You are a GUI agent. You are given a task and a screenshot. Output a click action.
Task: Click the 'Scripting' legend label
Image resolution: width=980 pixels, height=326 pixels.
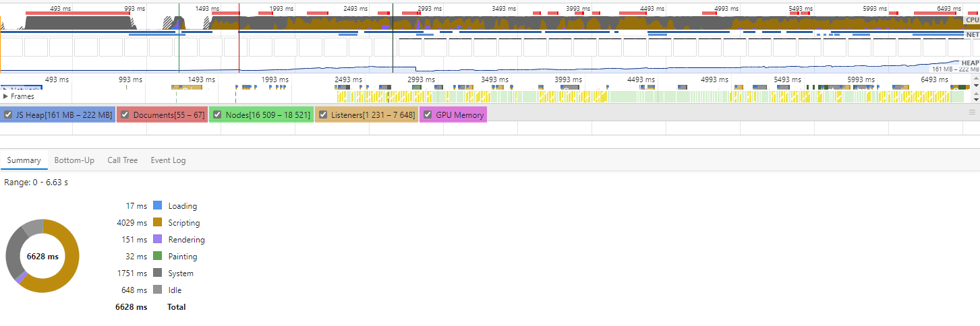click(x=184, y=222)
